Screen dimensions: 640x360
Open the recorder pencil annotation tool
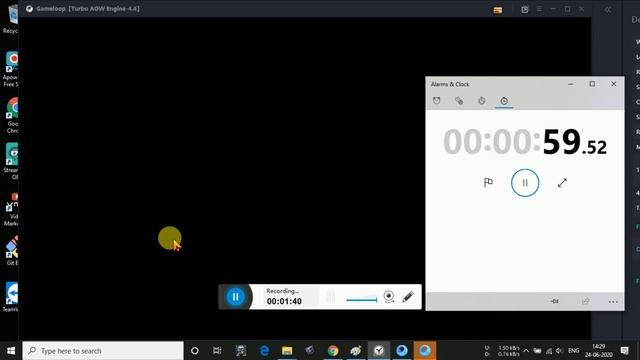408,297
